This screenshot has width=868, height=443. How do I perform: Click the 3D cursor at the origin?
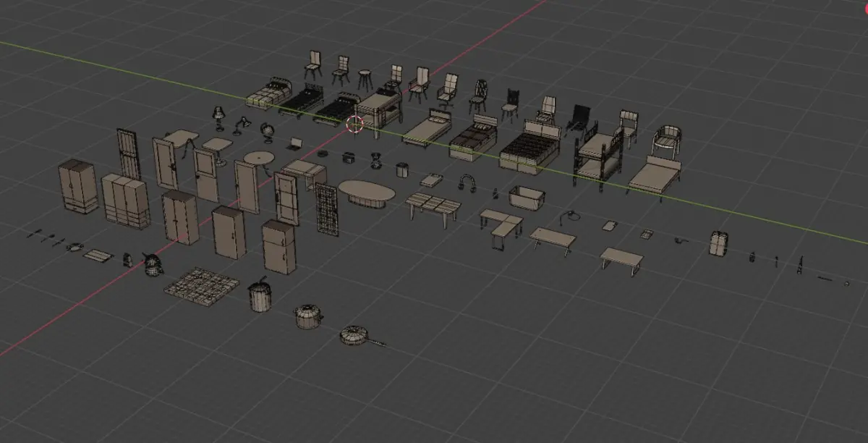(355, 124)
